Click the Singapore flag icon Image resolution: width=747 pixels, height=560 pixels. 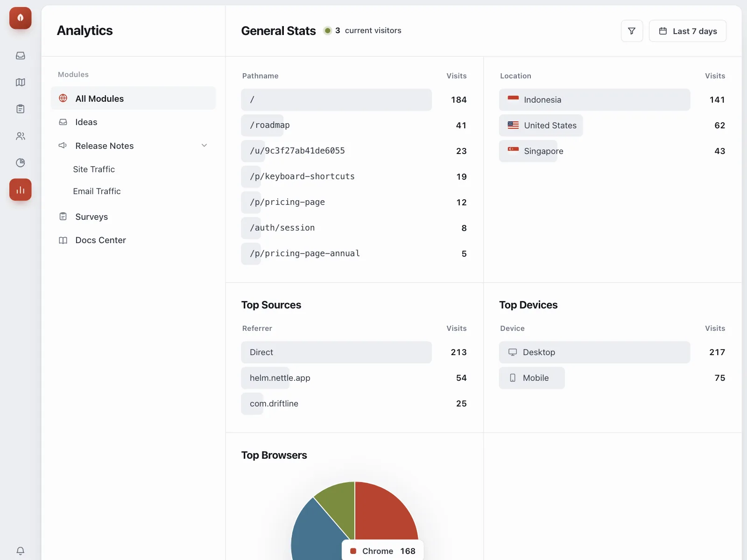pyautogui.click(x=513, y=151)
